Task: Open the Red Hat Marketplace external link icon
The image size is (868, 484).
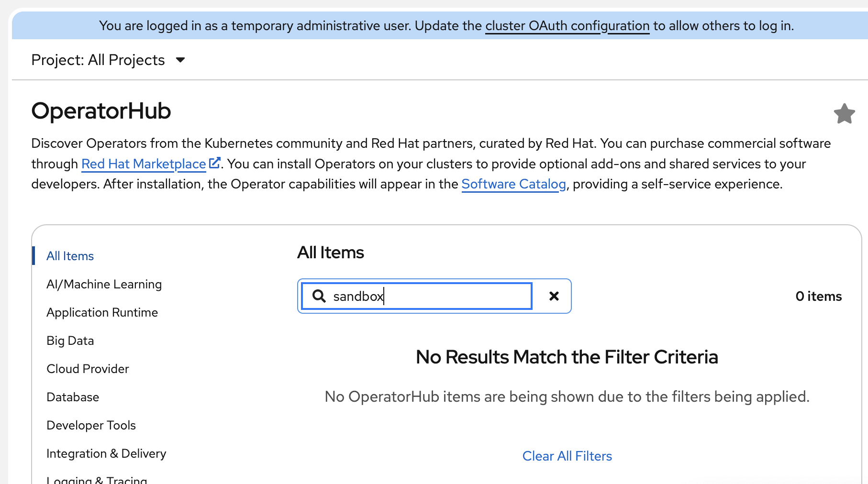Action: [215, 163]
